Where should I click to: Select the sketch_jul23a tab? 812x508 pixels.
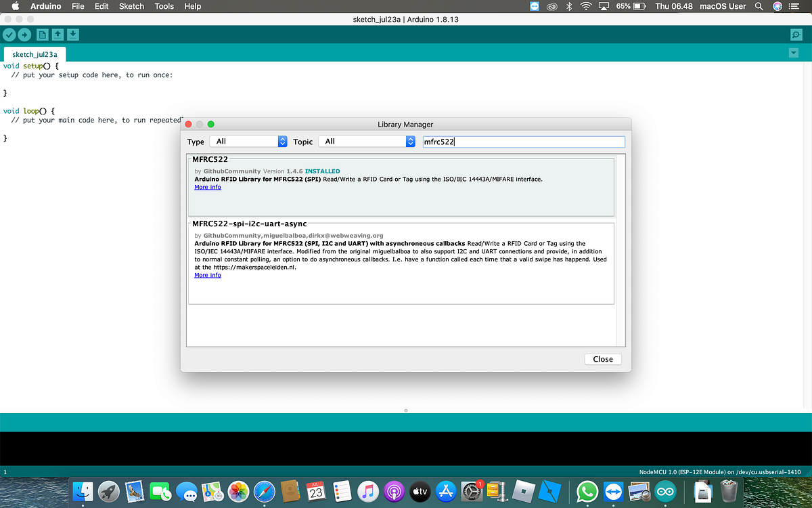point(35,54)
